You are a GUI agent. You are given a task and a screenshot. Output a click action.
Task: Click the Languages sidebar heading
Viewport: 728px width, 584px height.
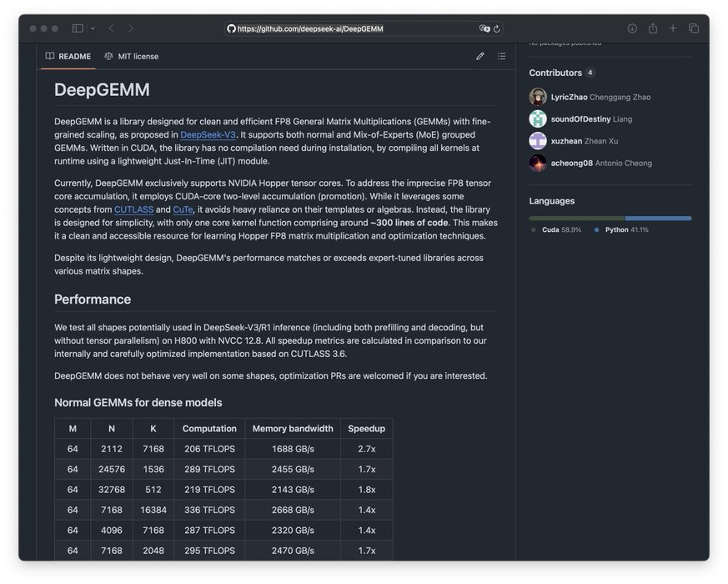point(551,201)
